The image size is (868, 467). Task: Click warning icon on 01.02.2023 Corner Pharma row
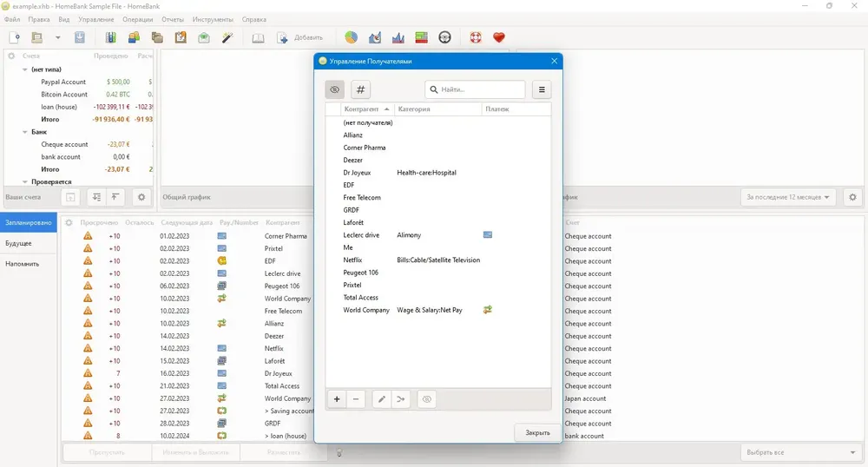[88, 236]
